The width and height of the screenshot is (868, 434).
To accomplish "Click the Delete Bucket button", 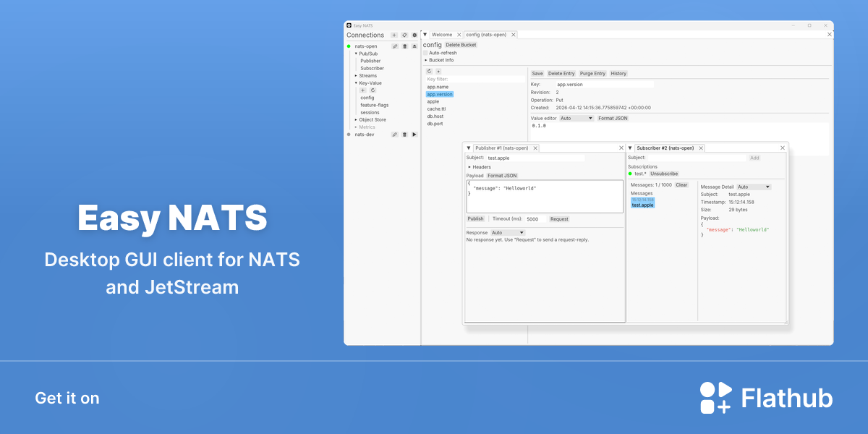I will pyautogui.click(x=461, y=45).
